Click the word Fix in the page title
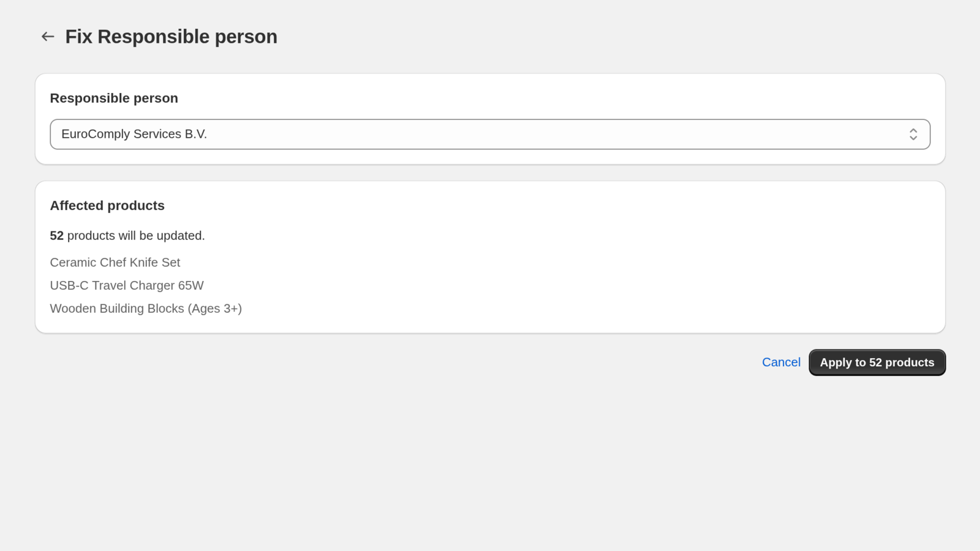 coord(79,37)
